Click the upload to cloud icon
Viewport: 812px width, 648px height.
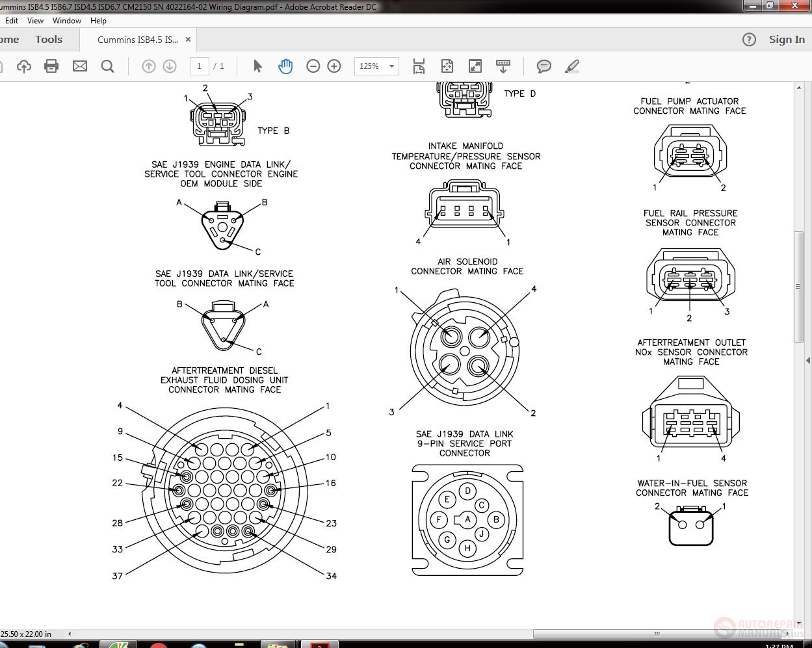(24, 66)
